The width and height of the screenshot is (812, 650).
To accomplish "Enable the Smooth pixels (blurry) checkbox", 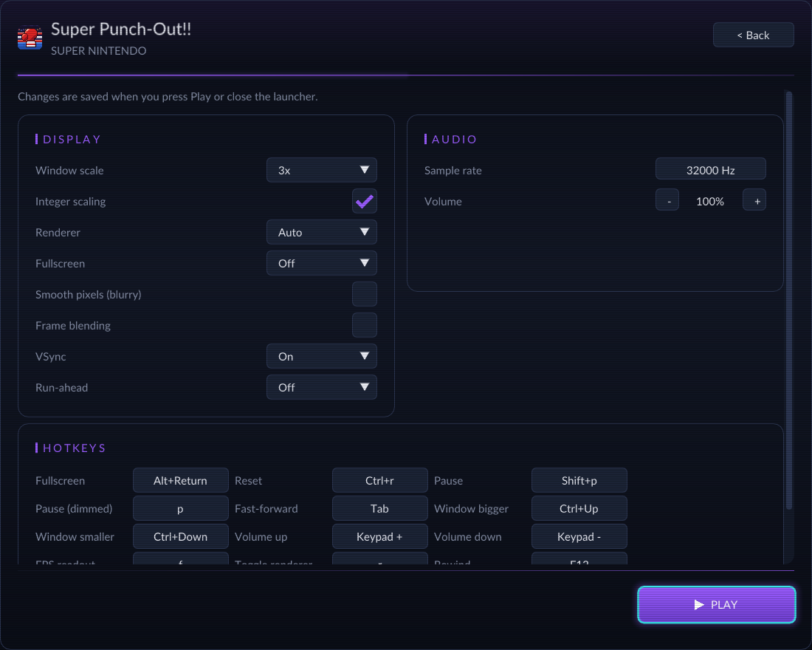I will 365,295.
